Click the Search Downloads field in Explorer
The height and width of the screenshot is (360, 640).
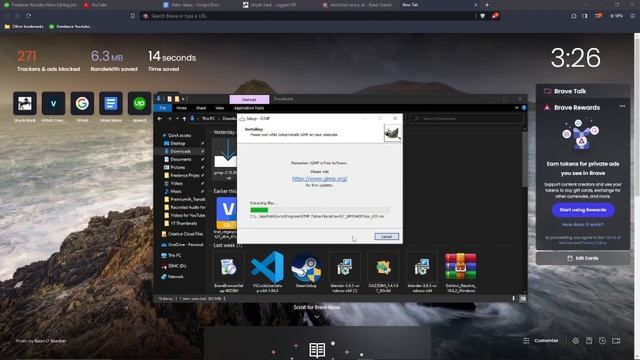[466, 119]
